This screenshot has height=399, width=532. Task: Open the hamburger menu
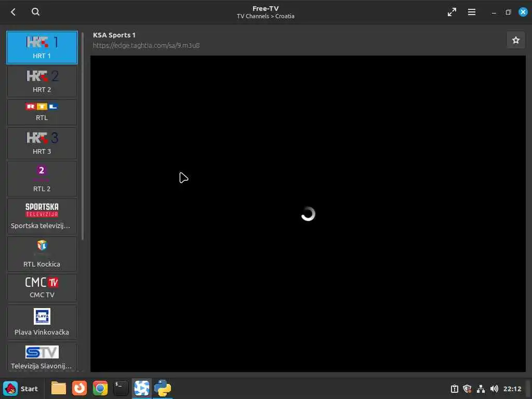(471, 12)
